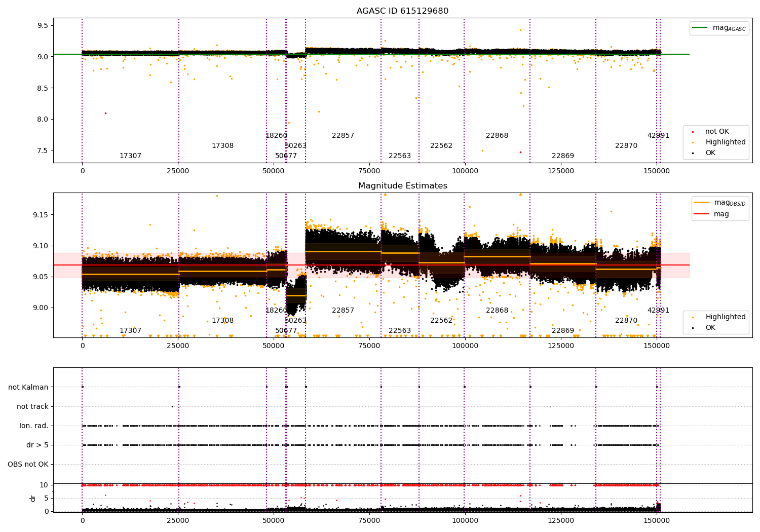
Task: Click the rotated "dr" axis label
Action: [x=33, y=498]
